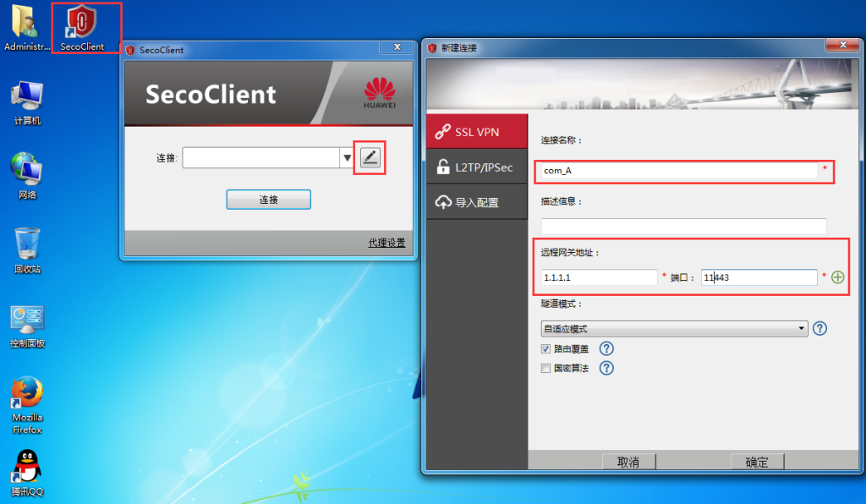Viewport: 866px width, 504px height.
Task: Click the green plus add gateway icon
Action: click(x=838, y=277)
